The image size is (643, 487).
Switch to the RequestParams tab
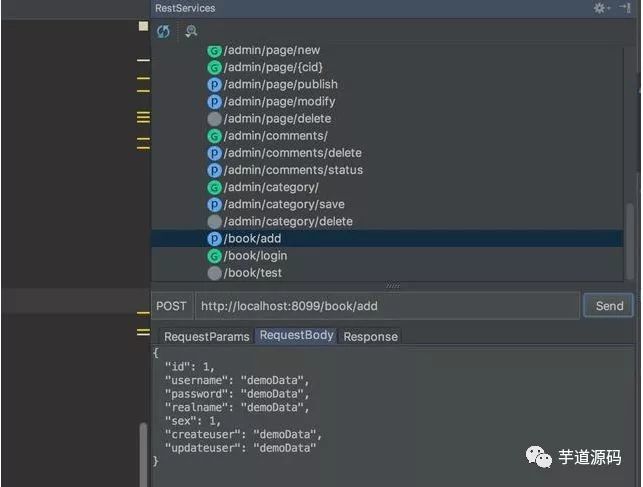pyautogui.click(x=207, y=337)
